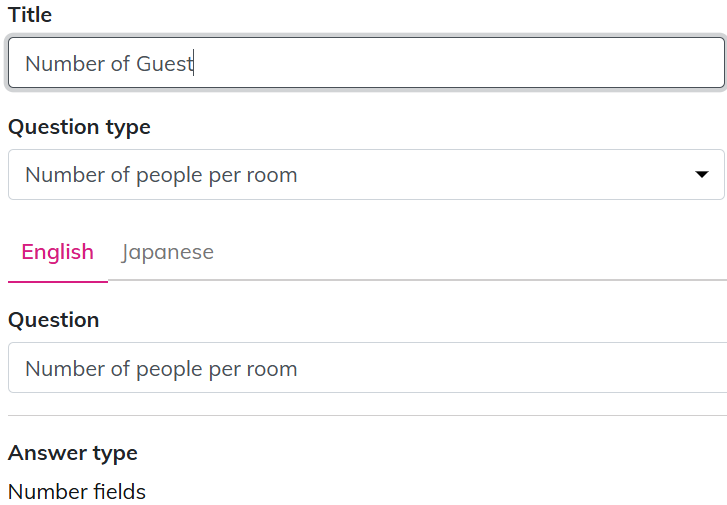
Task: Click the divider line above Answer type
Action: [x=367, y=415]
